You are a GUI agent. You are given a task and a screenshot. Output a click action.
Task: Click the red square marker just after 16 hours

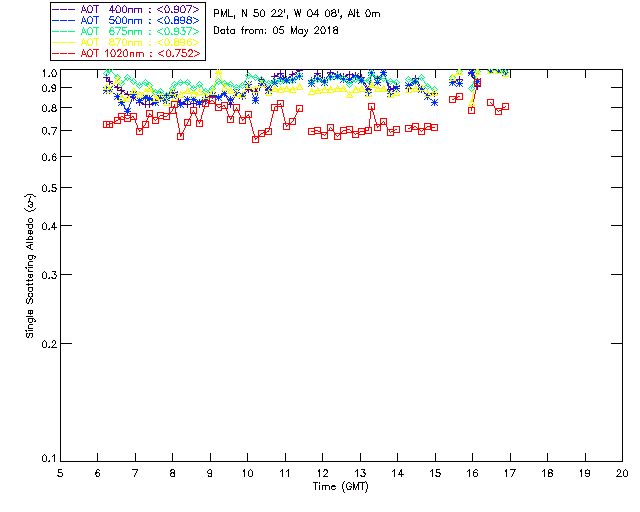click(x=478, y=83)
